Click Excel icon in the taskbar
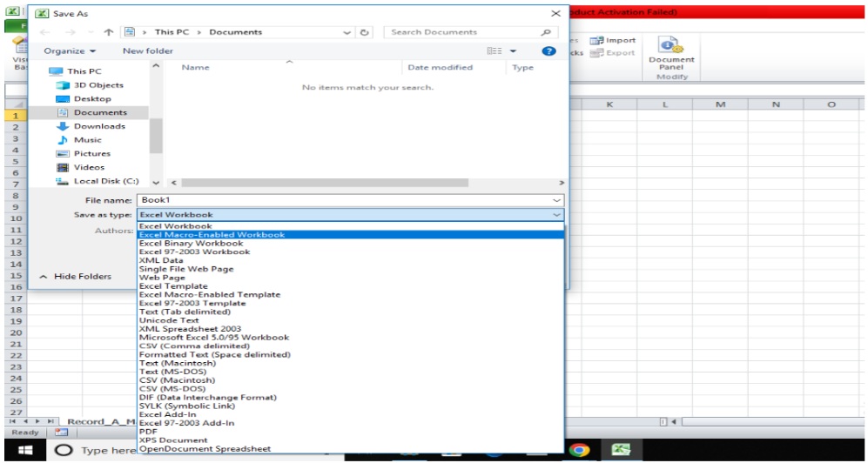Screen dimensions: 868x463 tap(621, 450)
